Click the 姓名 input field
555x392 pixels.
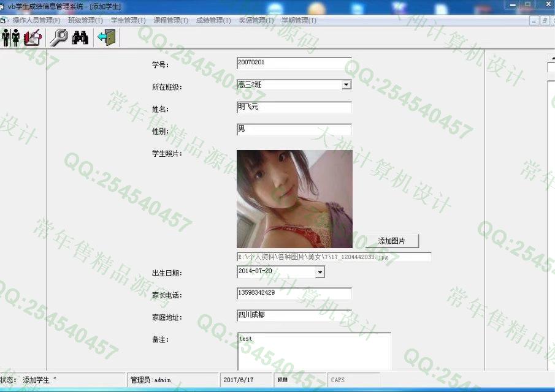[294, 107]
